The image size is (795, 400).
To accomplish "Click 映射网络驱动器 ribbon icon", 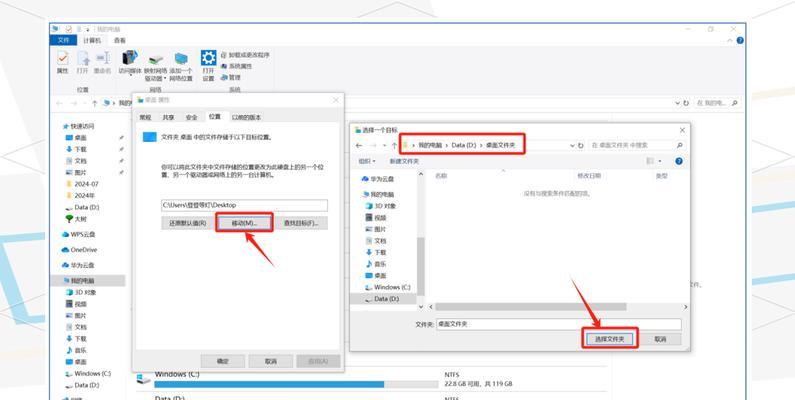I will coord(156,66).
